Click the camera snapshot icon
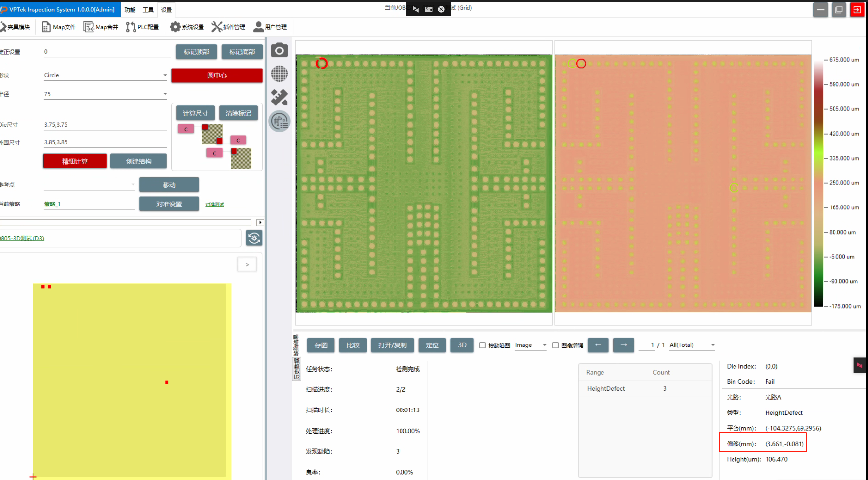 (279, 50)
